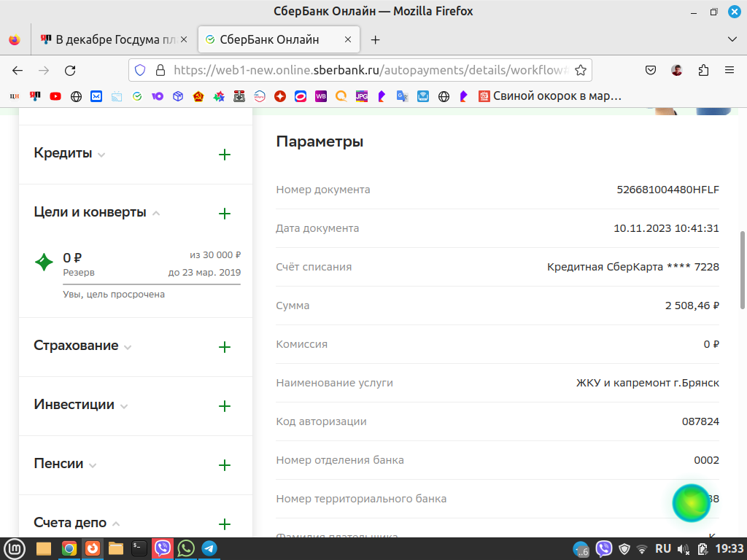Close the СберБанк Онлайн tab
747x560 pixels.
click(348, 39)
